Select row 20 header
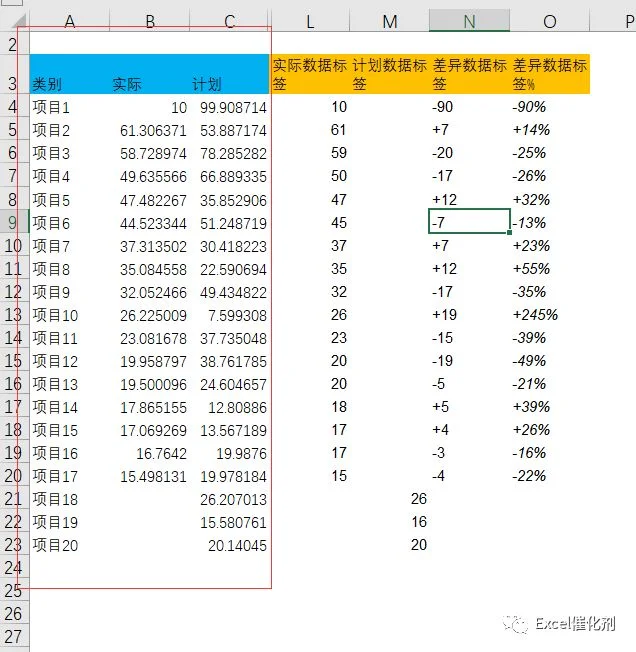 pyautogui.click(x=14, y=476)
